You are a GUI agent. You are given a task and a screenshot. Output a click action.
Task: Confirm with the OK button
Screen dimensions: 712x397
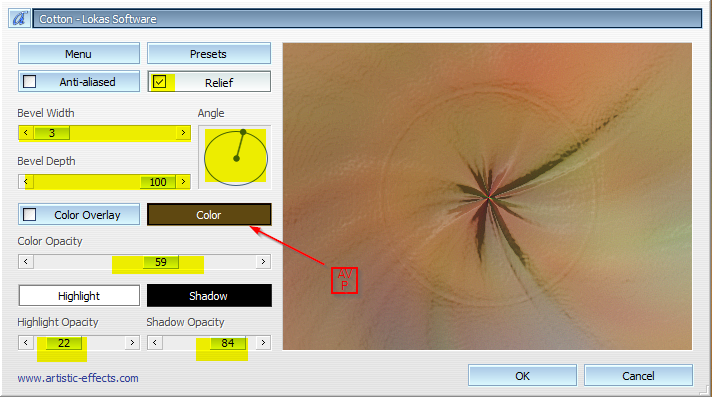pos(522,376)
